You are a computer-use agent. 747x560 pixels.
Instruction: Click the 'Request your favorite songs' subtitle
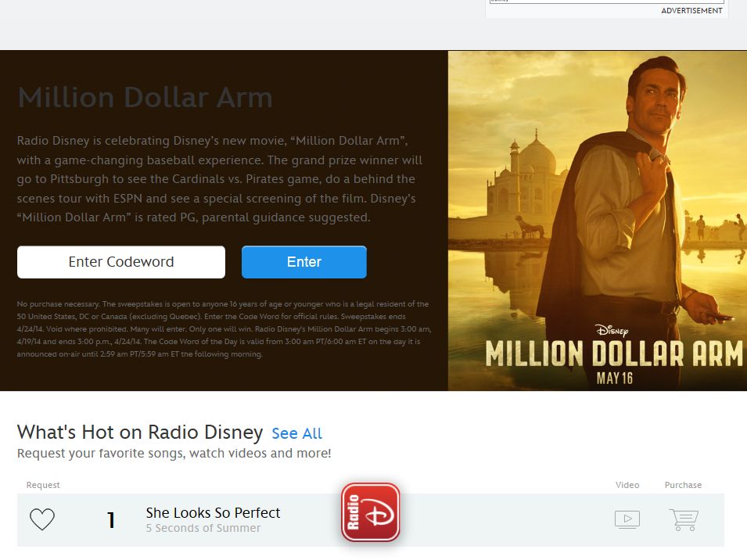[x=174, y=454]
